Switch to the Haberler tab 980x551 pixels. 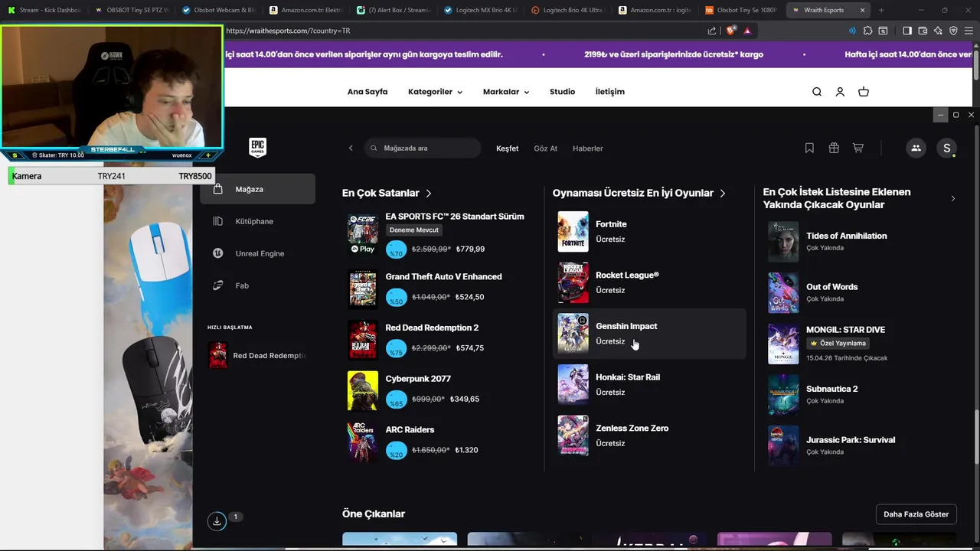pyautogui.click(x=588, y=148)
